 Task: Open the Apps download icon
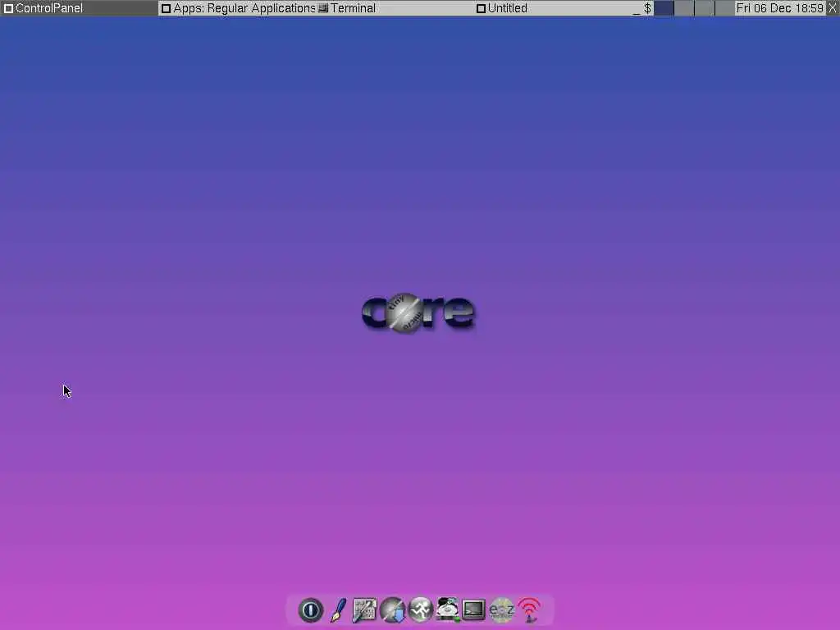[393, 610]
